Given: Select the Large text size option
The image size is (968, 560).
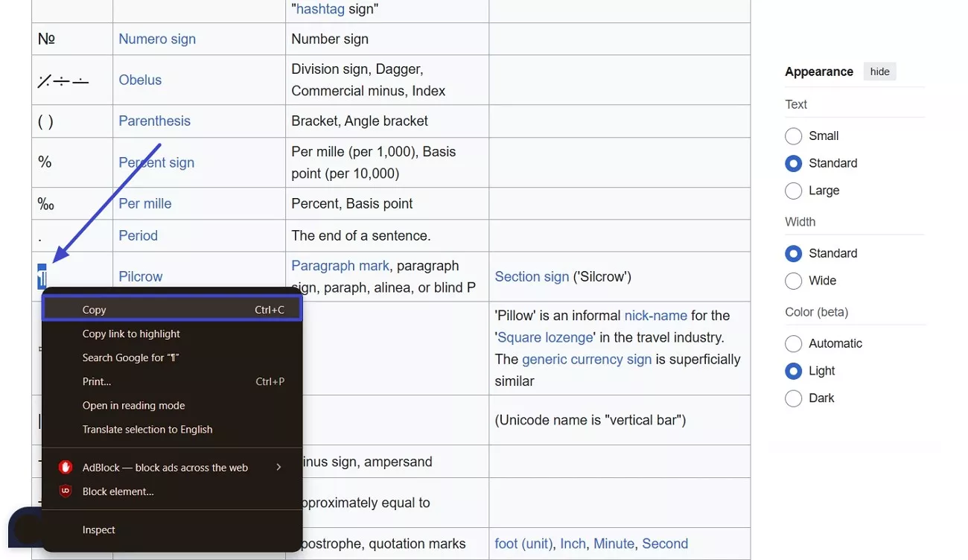Looking at the screenshot, I should pos(794,191).
